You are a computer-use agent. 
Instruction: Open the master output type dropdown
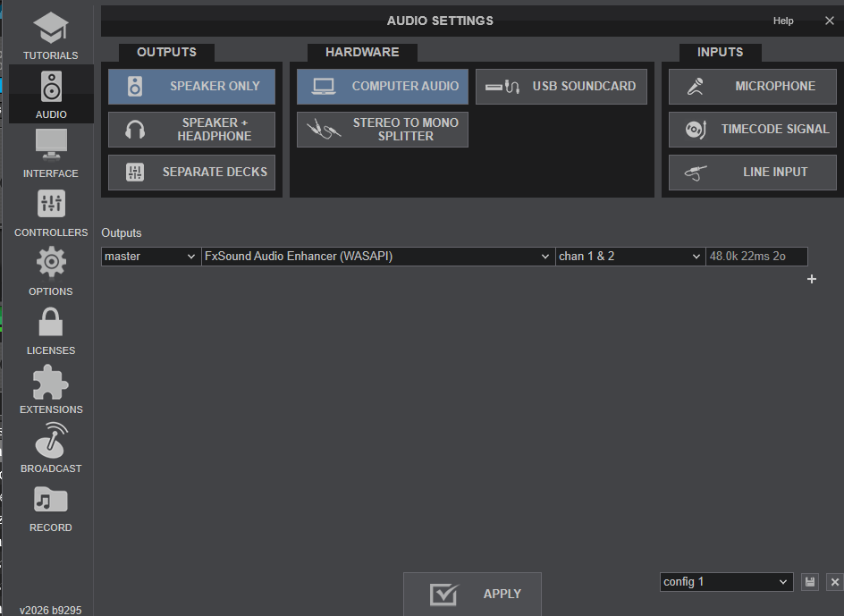point(151,257)
